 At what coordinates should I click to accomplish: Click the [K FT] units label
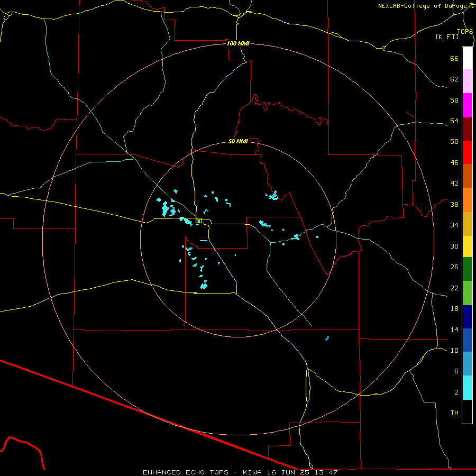[x=447, y=36]
